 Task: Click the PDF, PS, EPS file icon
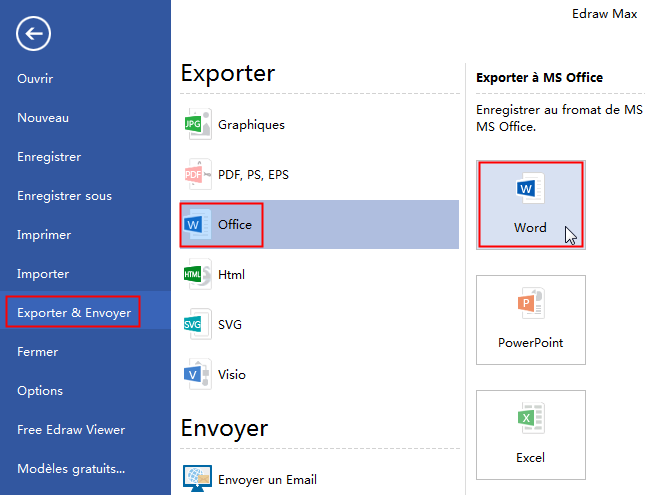194,175
